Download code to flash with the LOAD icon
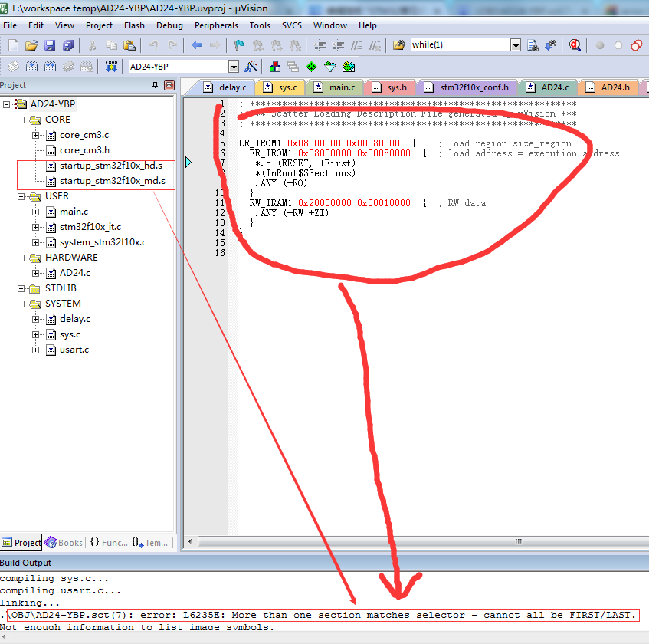The width and height of the screenshot is (649, 644). click(111, 66)
